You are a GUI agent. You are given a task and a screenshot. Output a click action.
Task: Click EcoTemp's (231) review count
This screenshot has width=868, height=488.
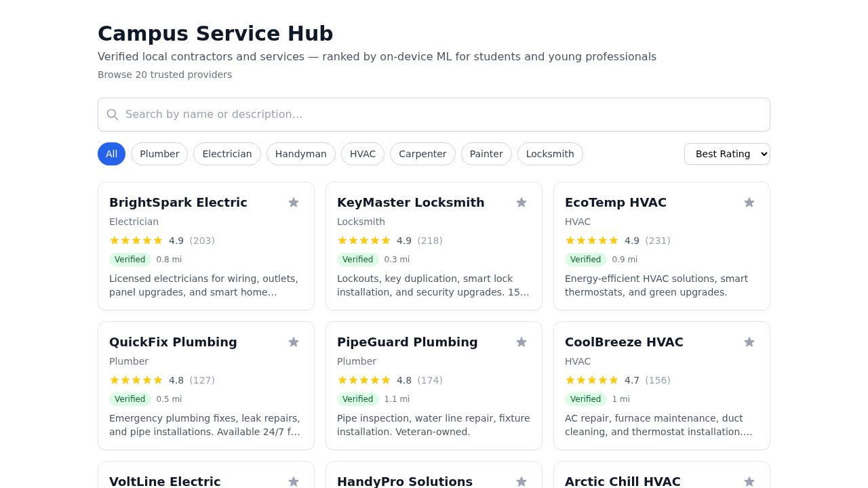(658, 241)
